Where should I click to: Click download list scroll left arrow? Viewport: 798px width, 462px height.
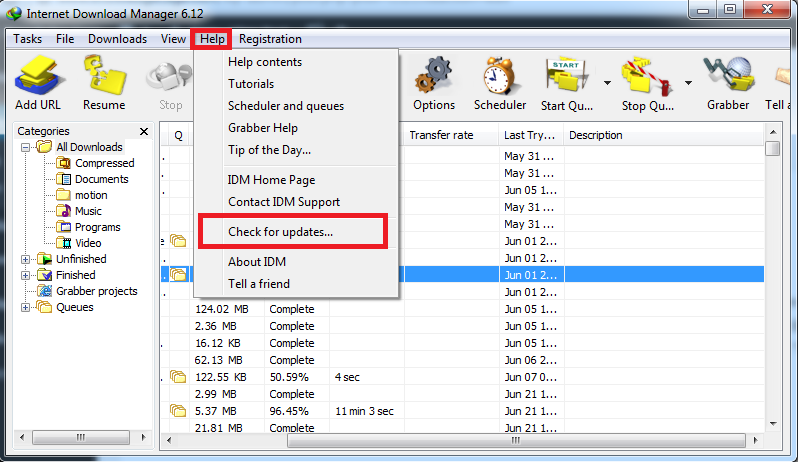coord(169,440)
